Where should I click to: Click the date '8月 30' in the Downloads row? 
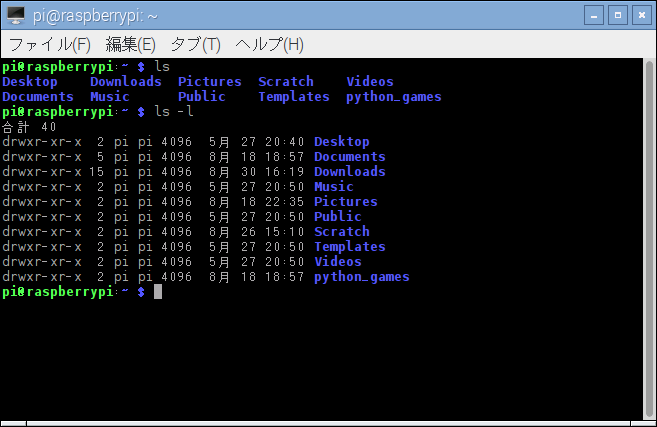pyautogui.click(x=233, y=172)
